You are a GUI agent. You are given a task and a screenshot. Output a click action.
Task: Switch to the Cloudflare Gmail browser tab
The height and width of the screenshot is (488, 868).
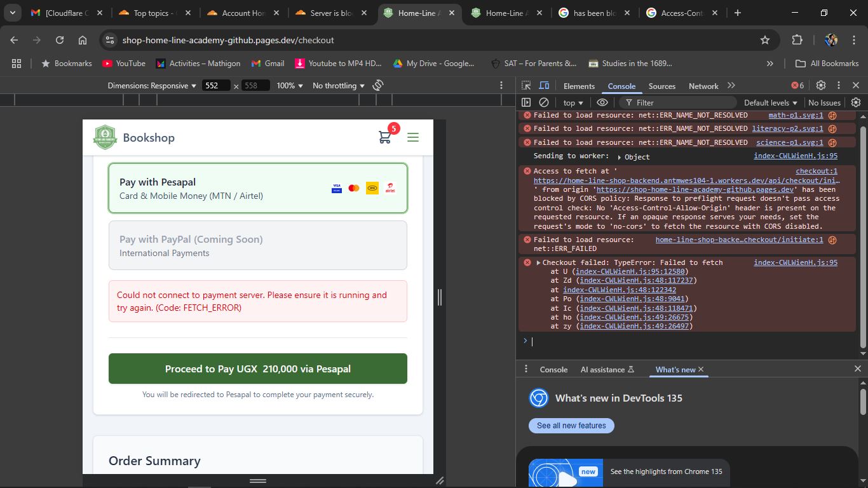coord(67,13)
